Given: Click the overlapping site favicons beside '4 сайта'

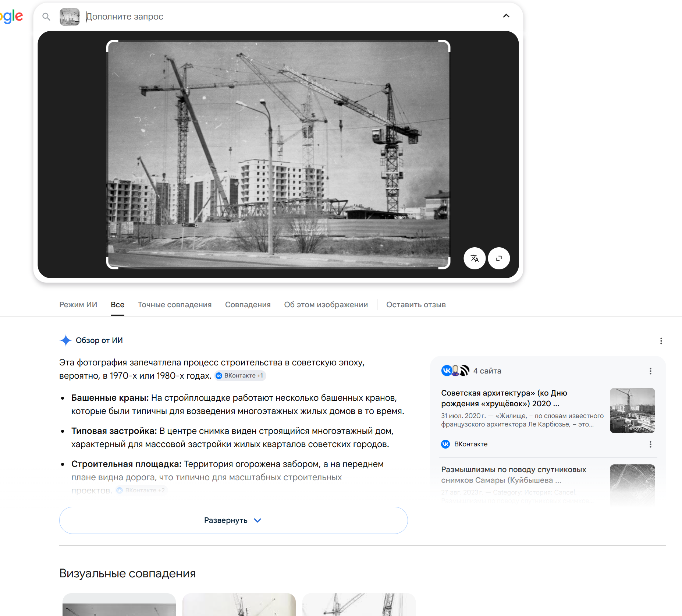Looking at the screenshot, I should [x=455, y=371].
